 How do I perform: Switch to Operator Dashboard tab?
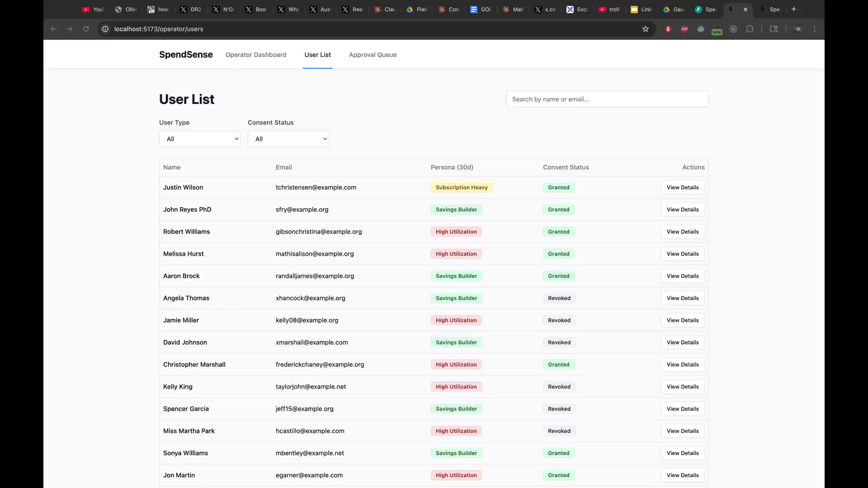point(256,55)
